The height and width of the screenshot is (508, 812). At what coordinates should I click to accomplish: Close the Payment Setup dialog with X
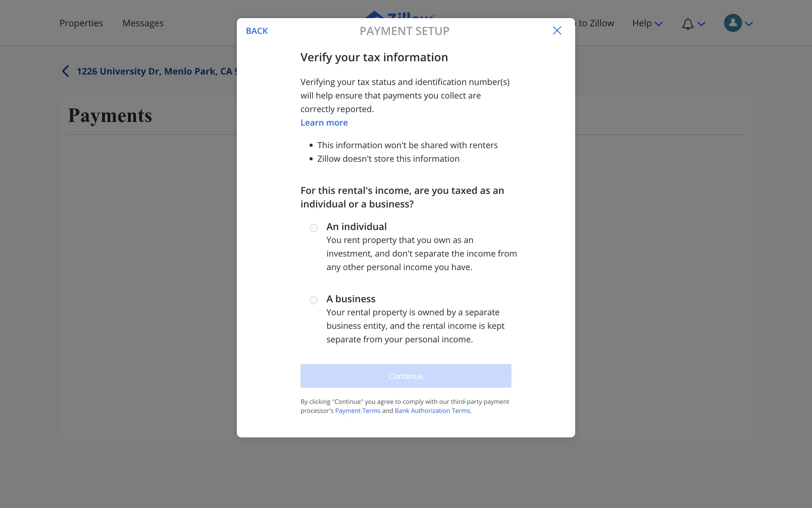point(557,30)
